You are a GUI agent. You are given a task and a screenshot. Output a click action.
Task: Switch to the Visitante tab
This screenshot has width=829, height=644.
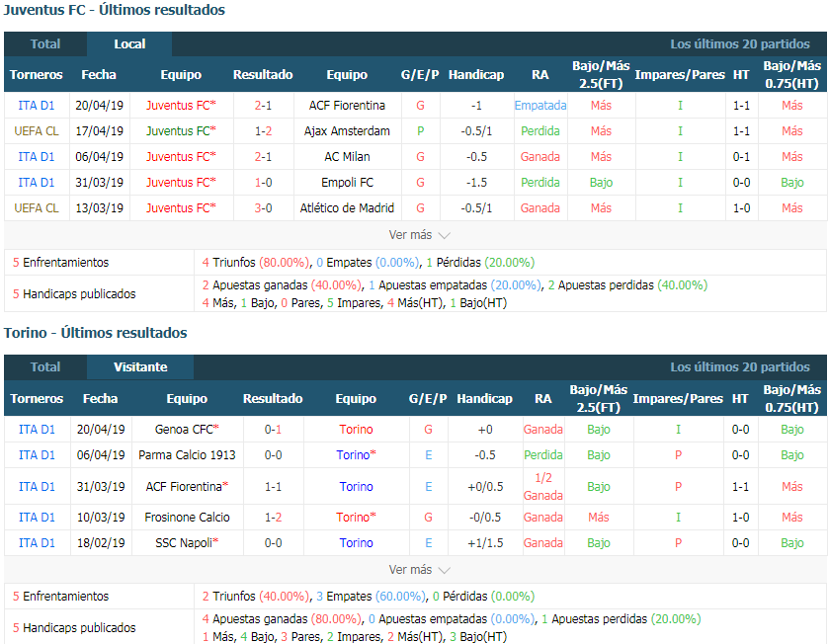coord(140,367)
